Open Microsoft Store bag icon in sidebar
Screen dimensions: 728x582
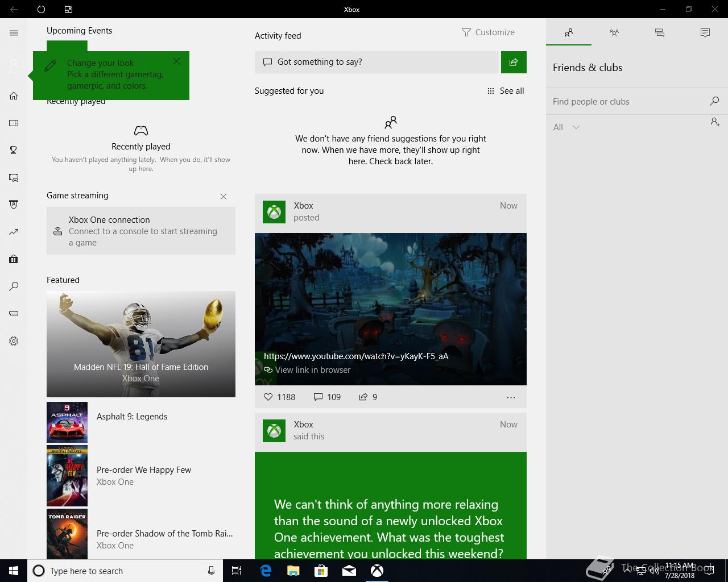[14, 259]
